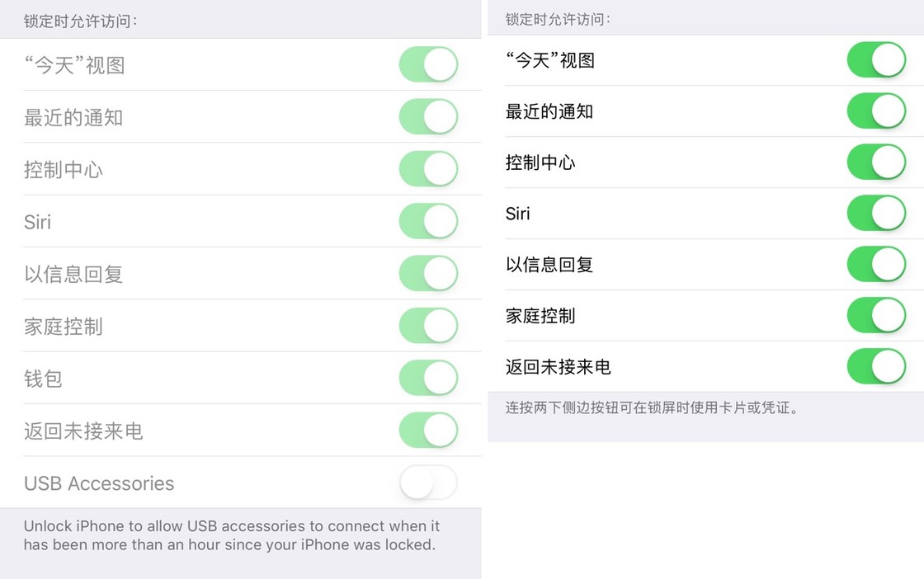The height and width of the screenshot is (579, 924).
Task: Toggle 返回未接来电 switch in right panel
Action: [876, 367]
